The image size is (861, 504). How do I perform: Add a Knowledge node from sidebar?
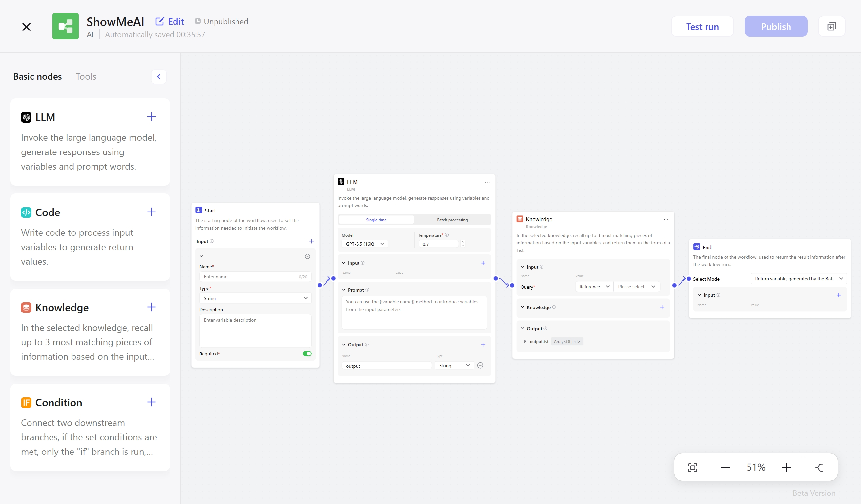[x=151, y=307]
